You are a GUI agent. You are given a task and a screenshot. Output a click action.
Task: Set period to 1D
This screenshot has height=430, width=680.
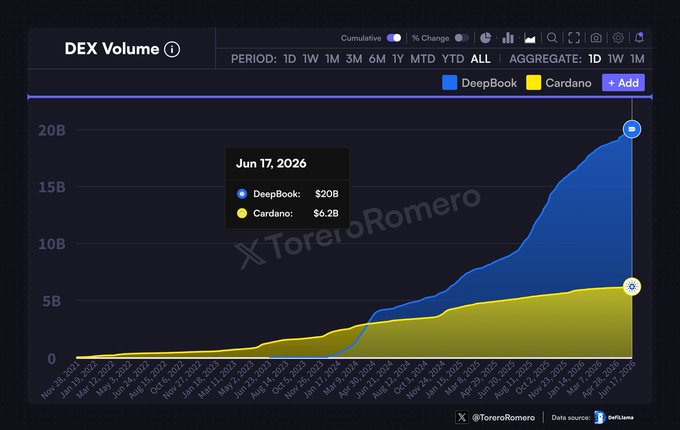coord(290,59)
